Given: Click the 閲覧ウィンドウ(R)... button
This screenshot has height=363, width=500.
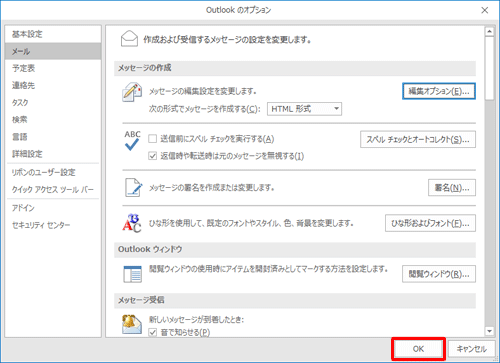Looking at the screenshot, I should [x=439, y=274].
